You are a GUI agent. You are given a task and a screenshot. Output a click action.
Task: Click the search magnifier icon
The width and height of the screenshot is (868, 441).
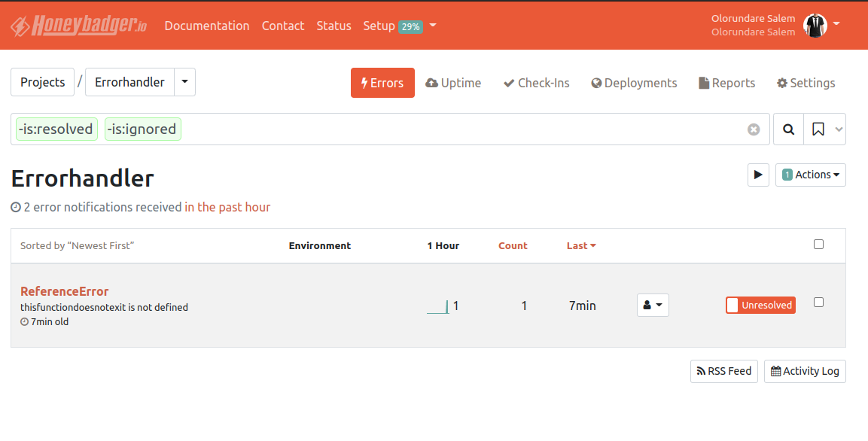click(x=788, y=129)
